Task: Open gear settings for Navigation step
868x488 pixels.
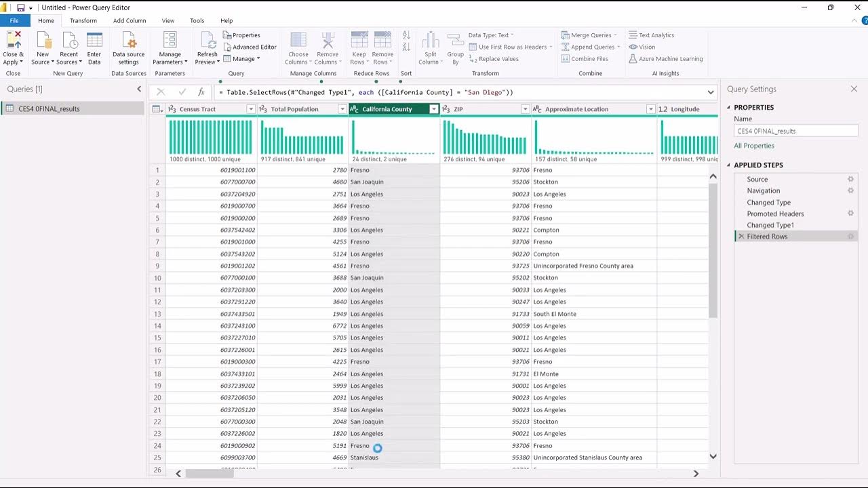Action: [850, 190]
